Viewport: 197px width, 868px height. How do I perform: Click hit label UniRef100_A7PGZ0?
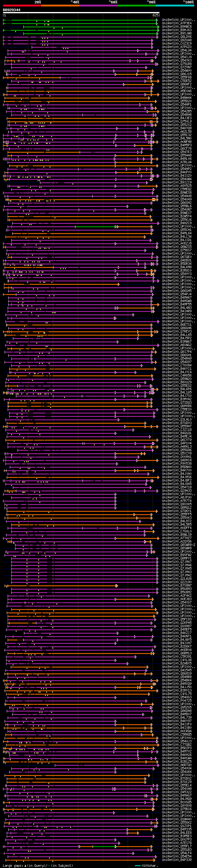[177, 47]
